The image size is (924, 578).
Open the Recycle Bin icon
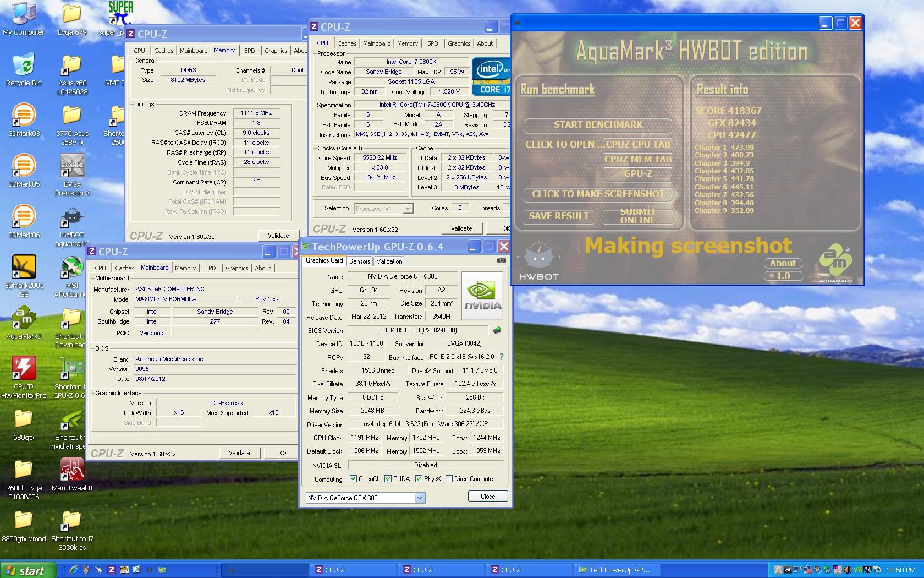point(24,70)
